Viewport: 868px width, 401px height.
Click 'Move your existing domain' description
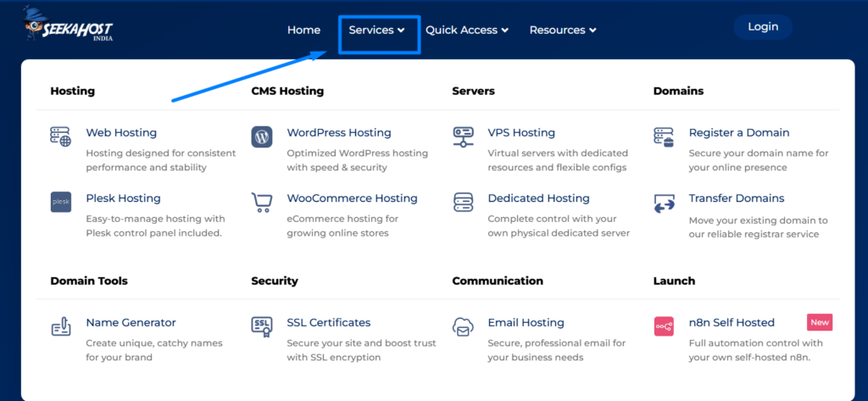coord(758,227)
